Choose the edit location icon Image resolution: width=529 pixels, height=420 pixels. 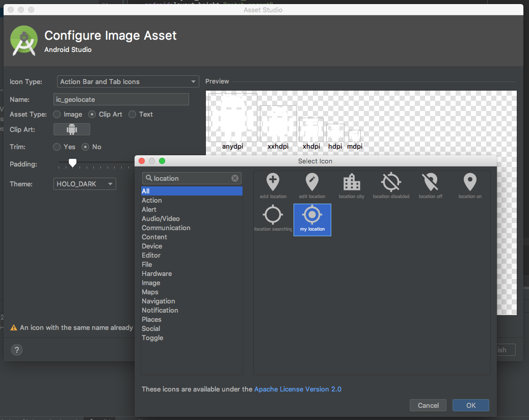pyautogui.click(x=312, y=186)
